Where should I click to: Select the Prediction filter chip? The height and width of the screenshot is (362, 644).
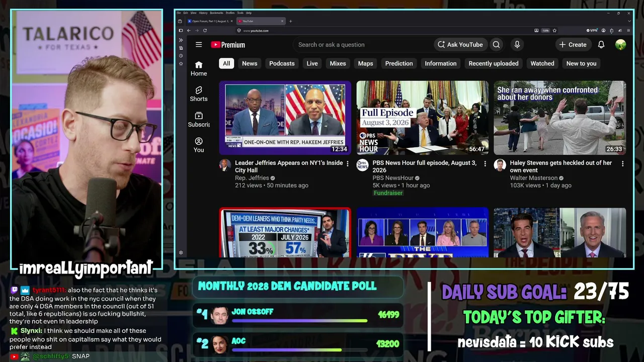[399, 63]
